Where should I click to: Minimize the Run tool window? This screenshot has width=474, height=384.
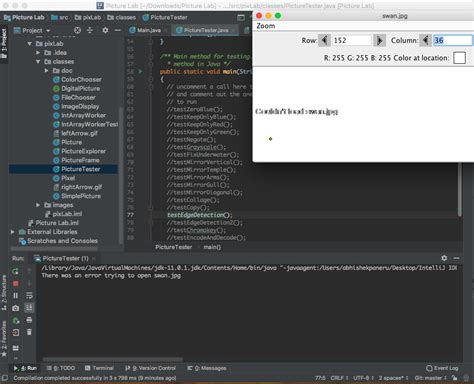[456, 258]
